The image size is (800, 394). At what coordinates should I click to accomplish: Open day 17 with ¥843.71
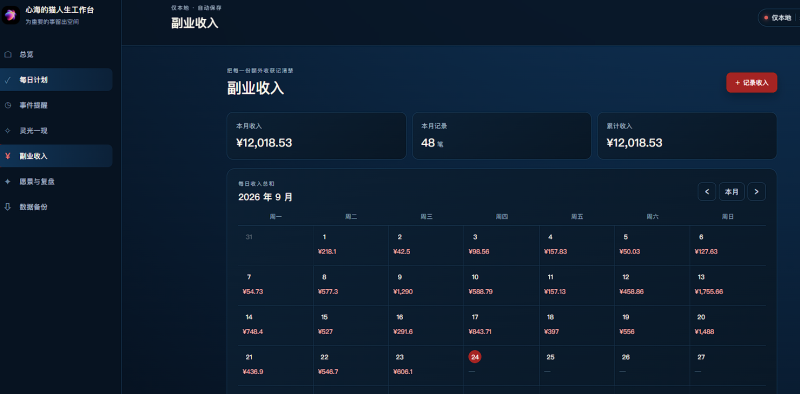click(x=502, y=325)
